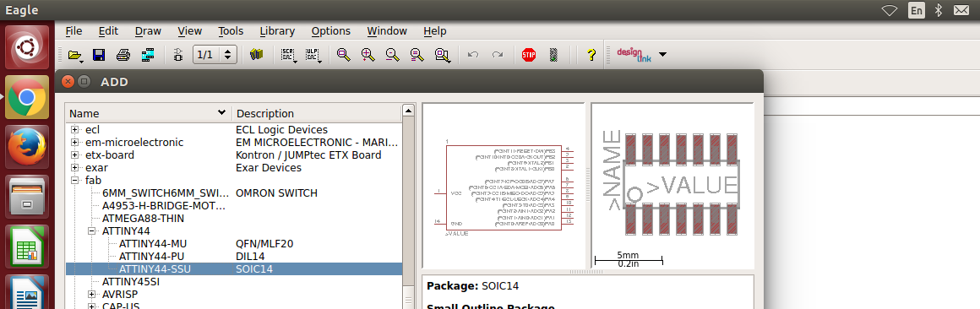Collapse the fab library node
The width and height of the screenshot is (980, 309).
(x=75, y=181)
